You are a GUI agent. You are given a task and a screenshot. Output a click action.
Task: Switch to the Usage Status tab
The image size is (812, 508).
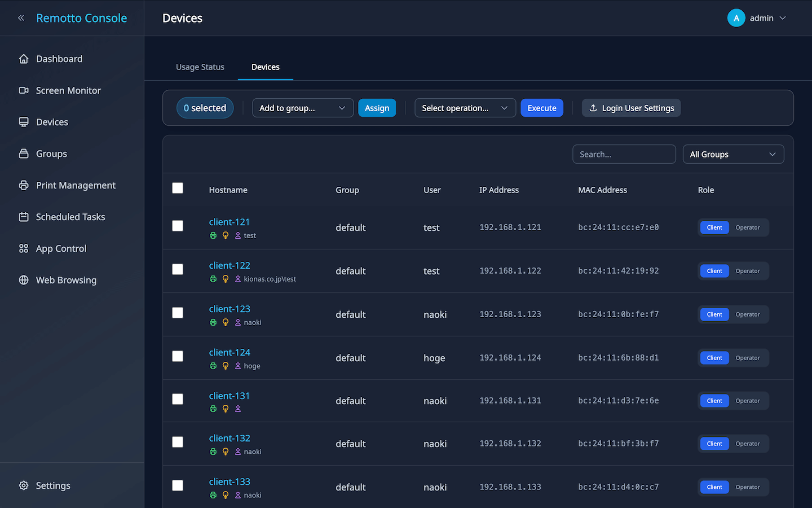(x=200, y=67)
